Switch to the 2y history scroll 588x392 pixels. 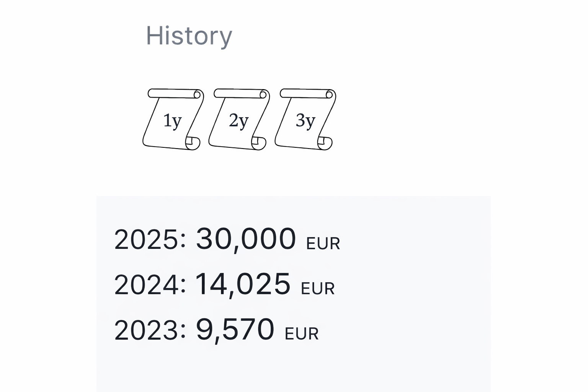[x=238, y=120]
